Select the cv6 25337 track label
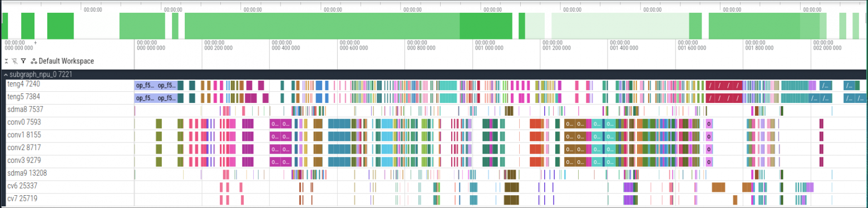The width and height of the screenshot is (868, 208). click(22, 186)
